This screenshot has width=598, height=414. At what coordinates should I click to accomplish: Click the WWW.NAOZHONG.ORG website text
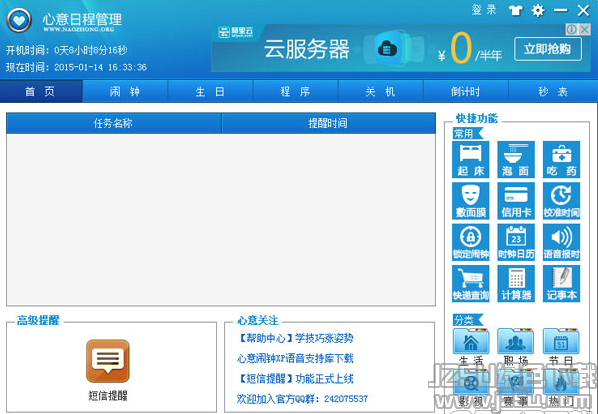click(x=79, y=29)
